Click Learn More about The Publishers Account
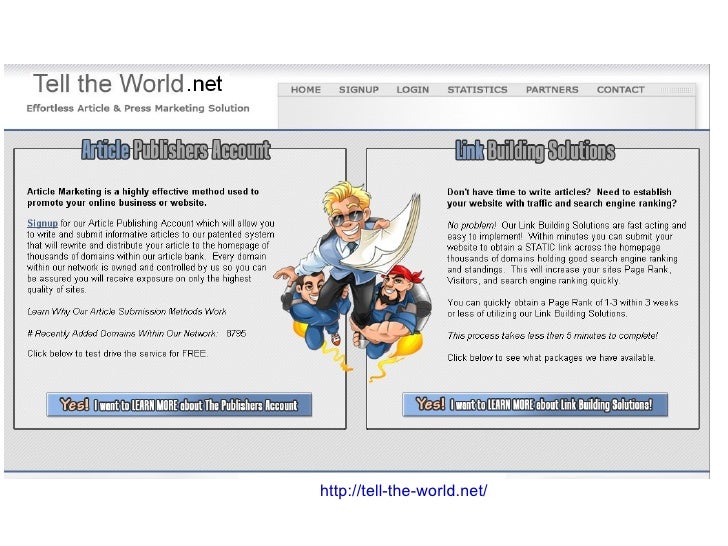728x546 pixels. click(179, 405)
